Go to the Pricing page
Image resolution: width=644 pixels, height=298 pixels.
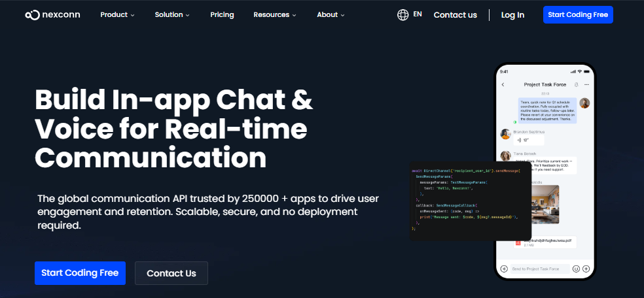pos(223,15)
